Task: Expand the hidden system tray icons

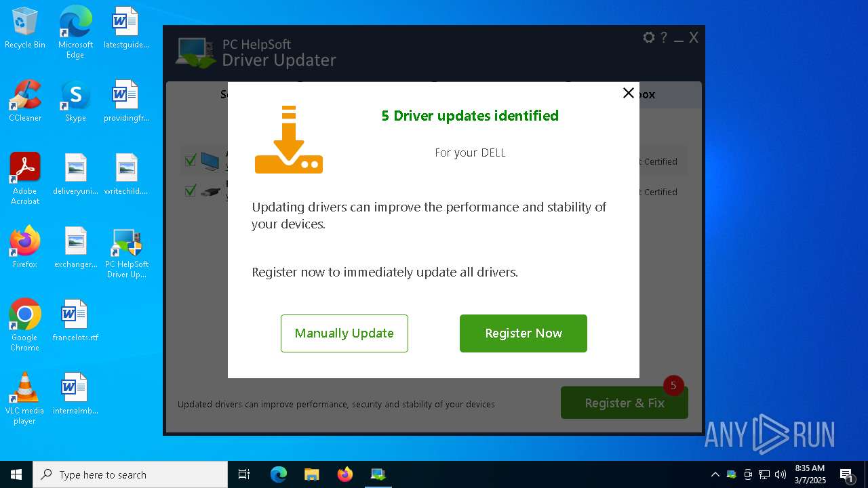Action: coord(715,474)
